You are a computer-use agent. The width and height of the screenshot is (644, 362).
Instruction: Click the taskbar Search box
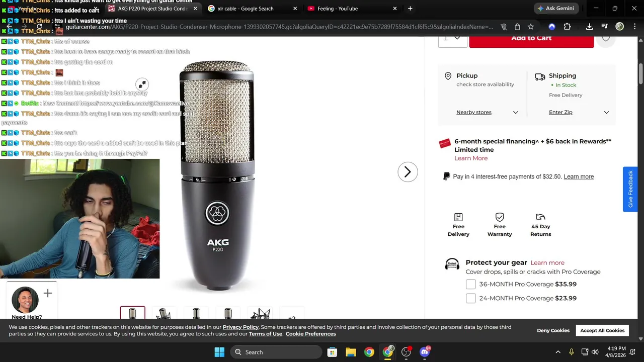[277, 352]
